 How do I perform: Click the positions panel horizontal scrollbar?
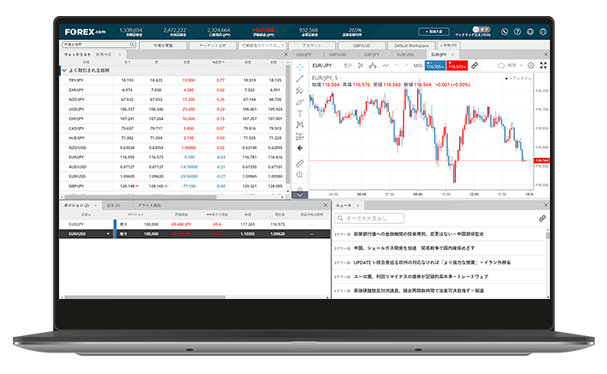pos(145,297)
